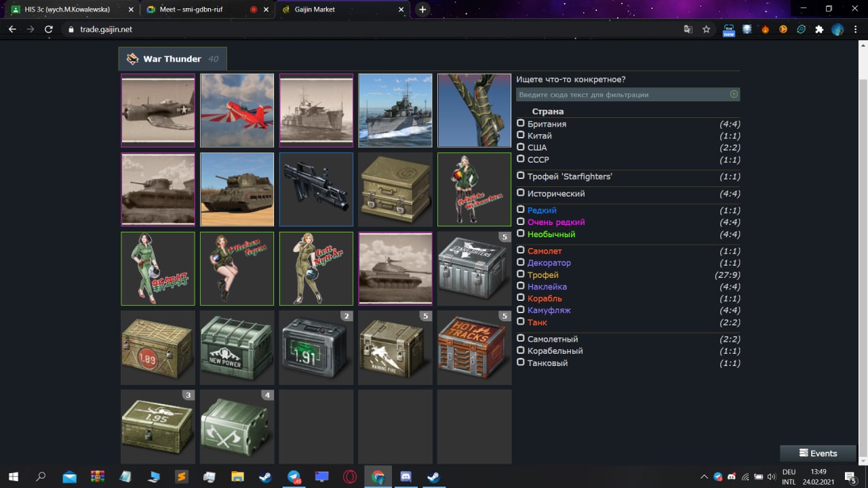Check the Танковый filter
This screenshot has width=868, height=488.
[x=521, y=363]
